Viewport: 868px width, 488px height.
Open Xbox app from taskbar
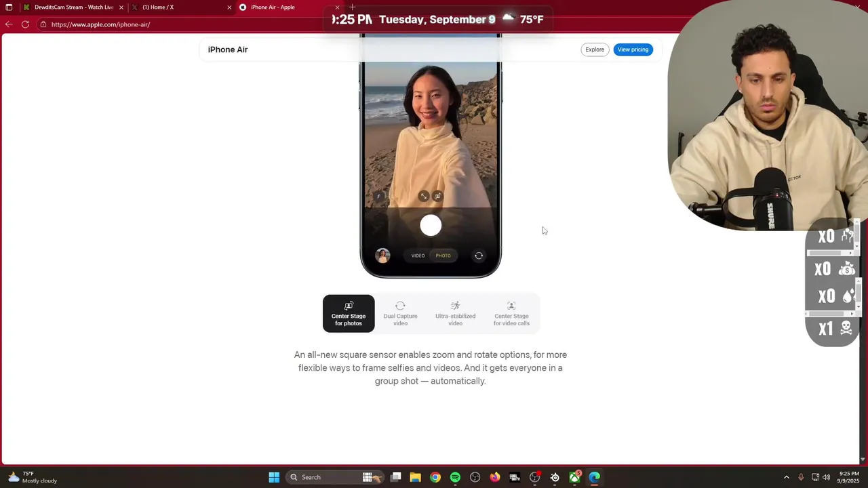click(574, 477)
